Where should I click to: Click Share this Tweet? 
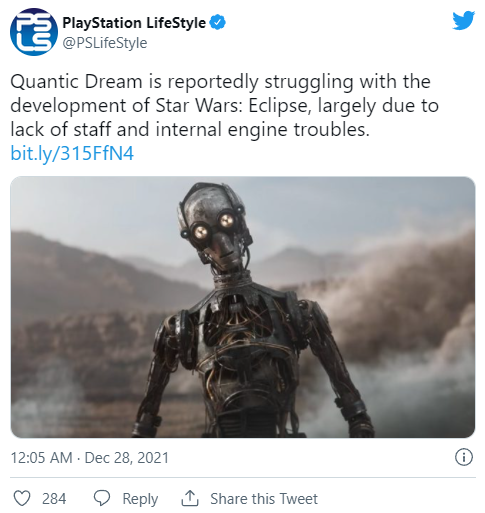tap(264, 499)
